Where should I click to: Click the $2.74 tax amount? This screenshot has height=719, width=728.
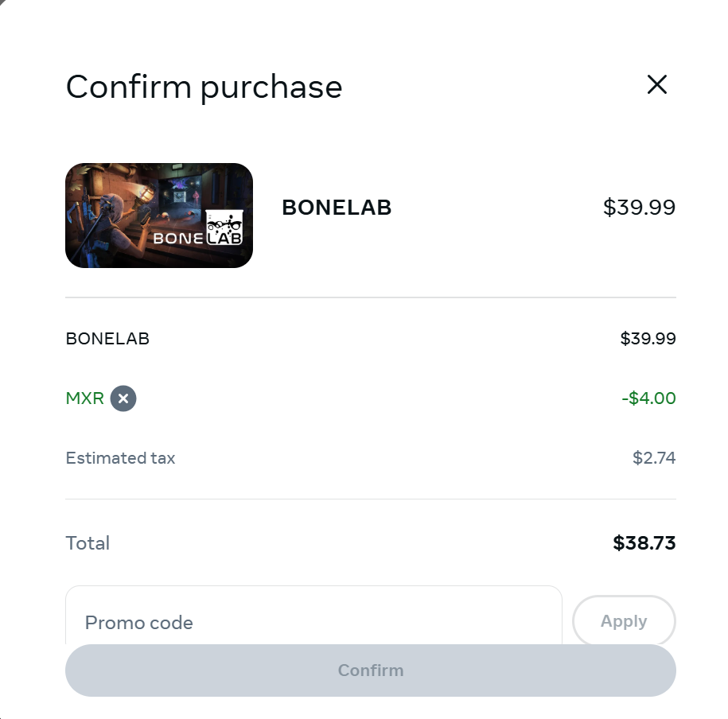(x=654, y=458)
